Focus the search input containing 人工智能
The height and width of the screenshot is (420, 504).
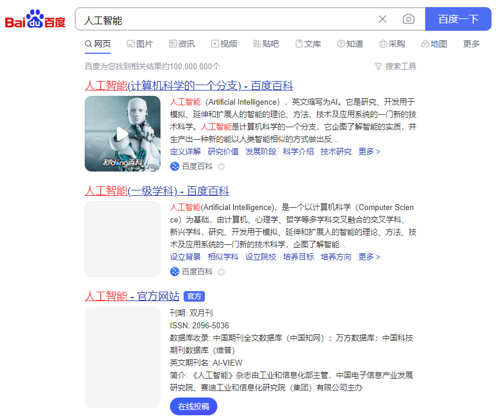225,20
